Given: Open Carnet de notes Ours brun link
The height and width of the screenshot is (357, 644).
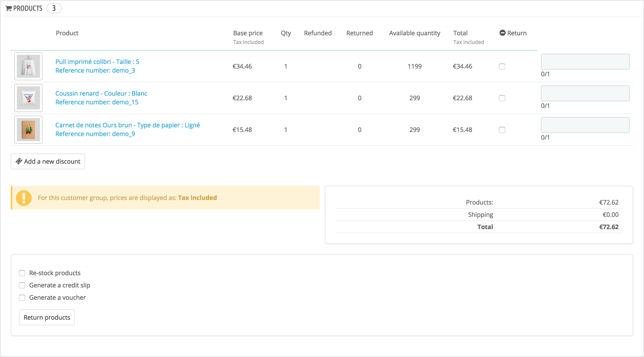Looking at the screenshot, I should 127,125.
